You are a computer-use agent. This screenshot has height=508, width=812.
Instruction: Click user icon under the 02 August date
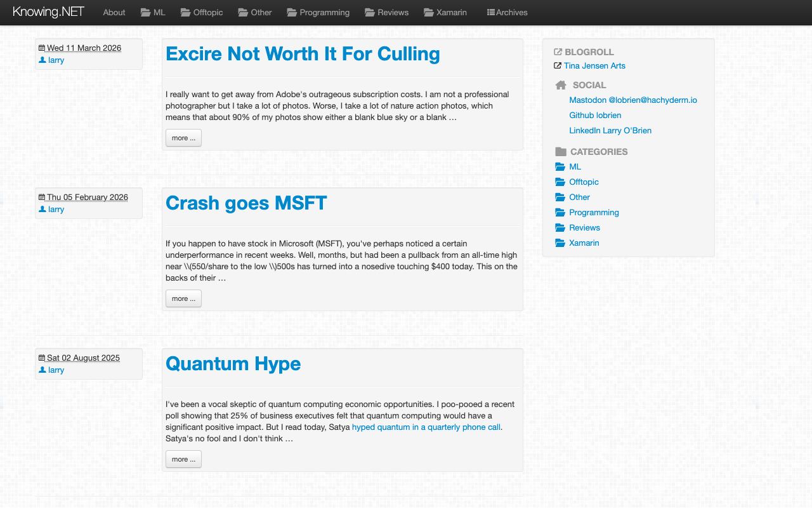(42, 370)
